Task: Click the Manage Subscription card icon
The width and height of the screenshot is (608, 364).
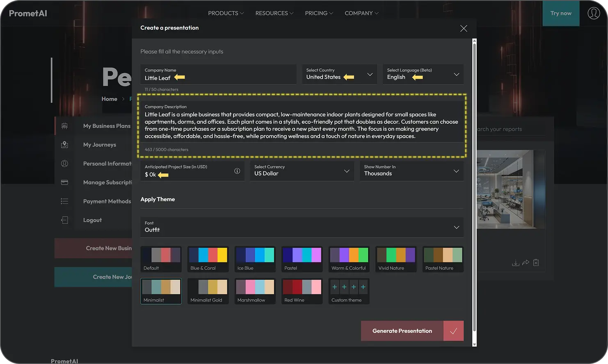Action: tap(64, 182)
